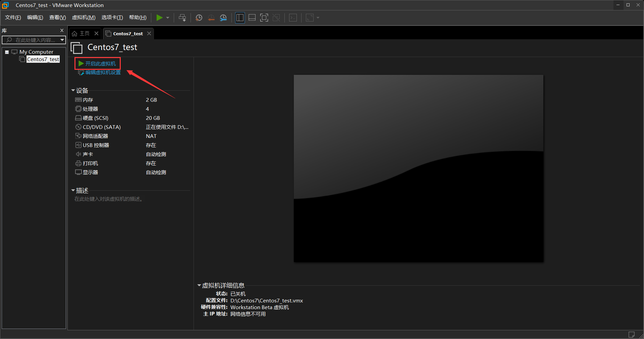Click the USB controller device icon

click(78, 145)
